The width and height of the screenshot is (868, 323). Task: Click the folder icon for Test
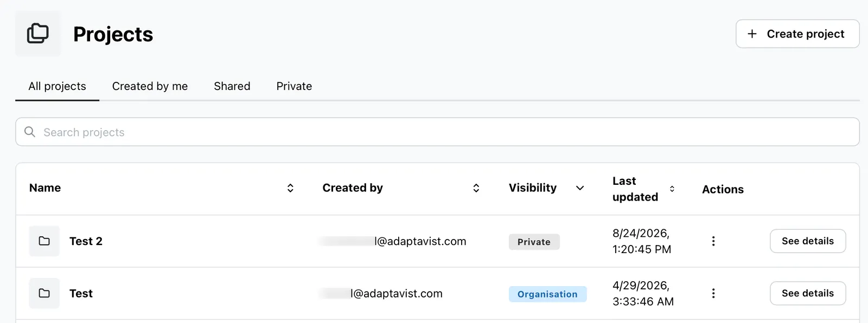[x=44, y=293]
